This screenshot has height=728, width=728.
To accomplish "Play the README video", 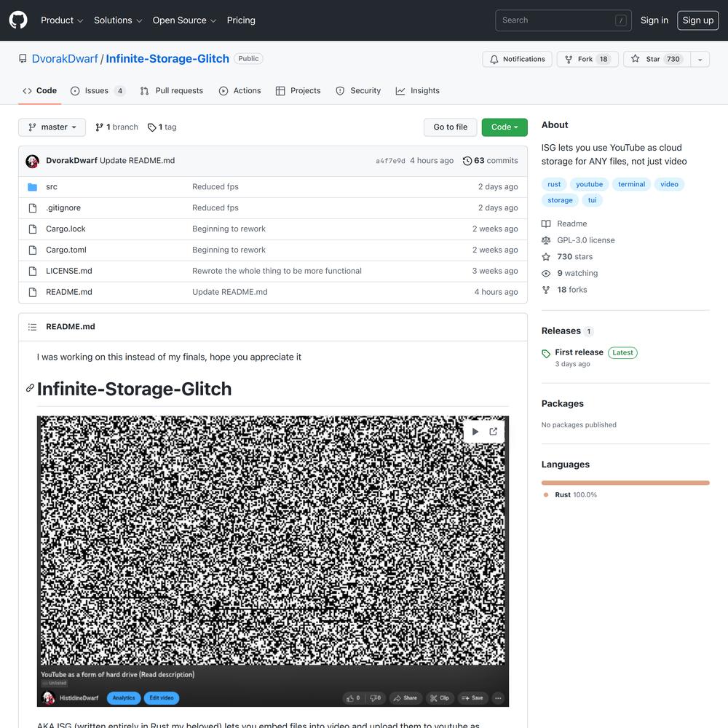I will (475, 432).
